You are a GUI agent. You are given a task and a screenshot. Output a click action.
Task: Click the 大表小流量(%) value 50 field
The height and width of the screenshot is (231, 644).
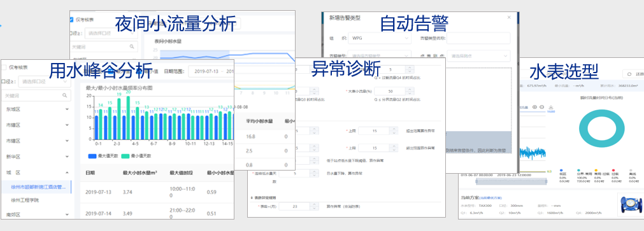[390, 90]
